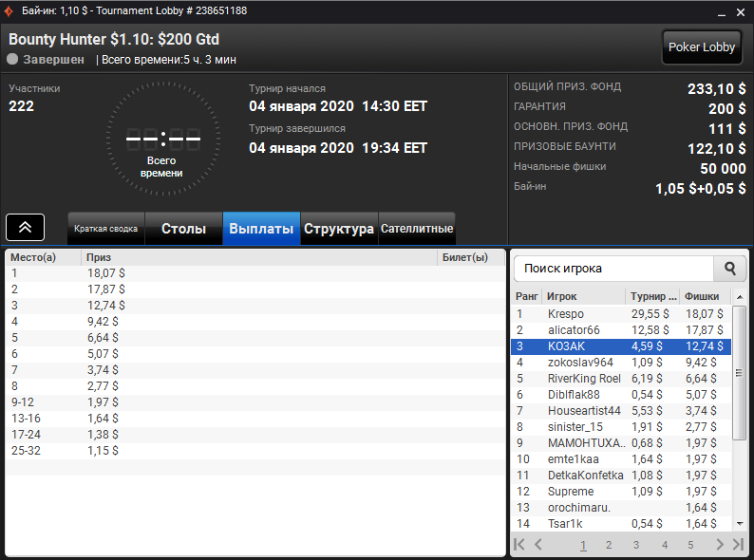Image resolution: width=754 pixels, height=560 pixels.
Task: Click the player search magnifier icon
Action: click(x=729, y=269)
